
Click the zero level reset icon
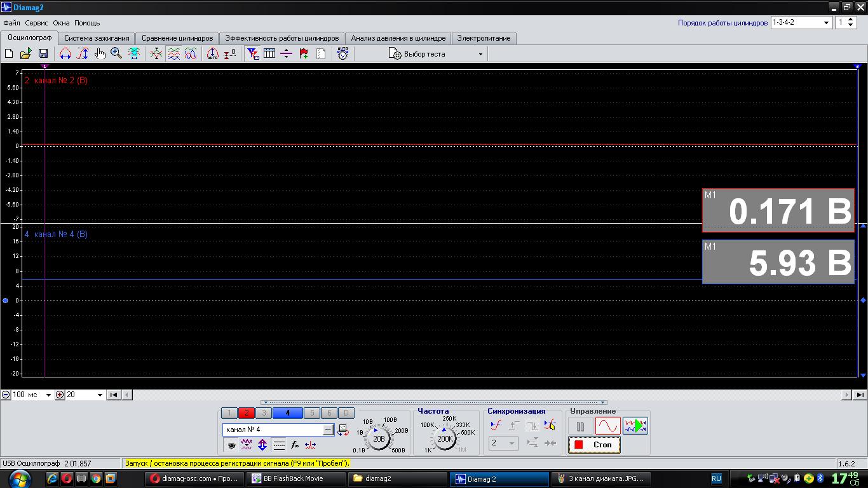(230, 54)
